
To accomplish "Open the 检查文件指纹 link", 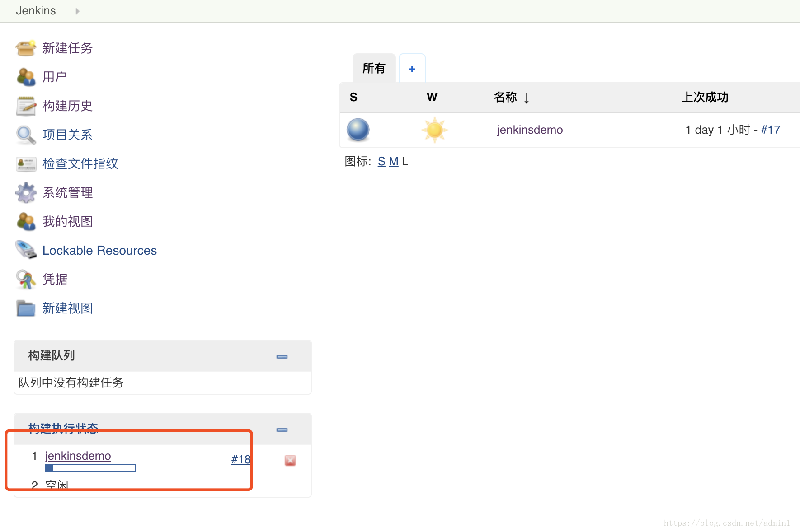I will pyautogui.click(x=80, y=163).
